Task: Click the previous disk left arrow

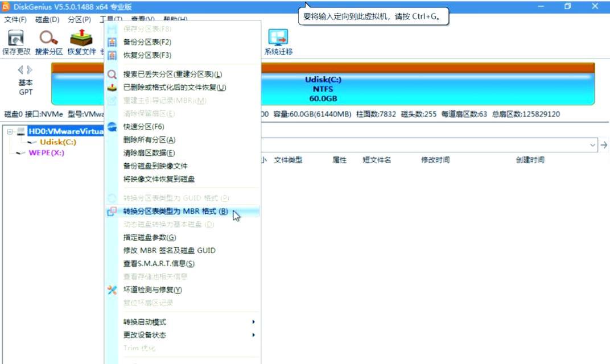Action: (20, 70)
